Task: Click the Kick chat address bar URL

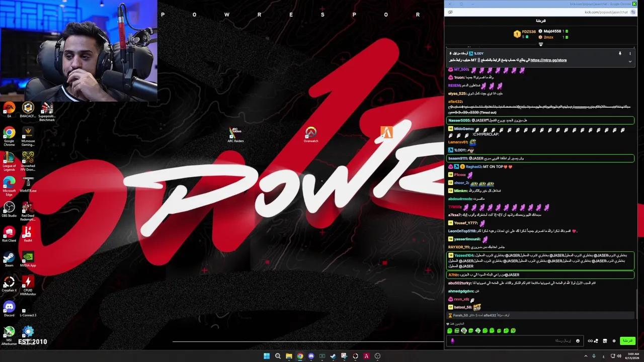Action: (606, 12)
